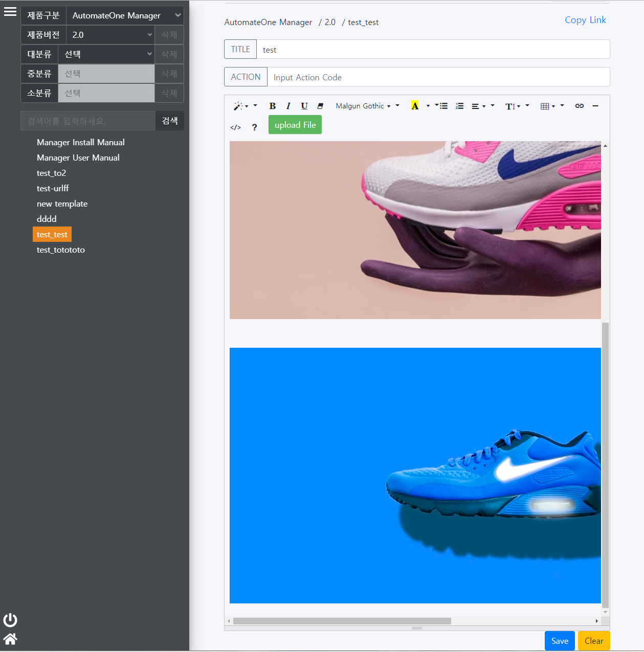Toggle the hamburger sidebar menu
The width and height of the screenshot is (644, 652).
click(10, 12)
